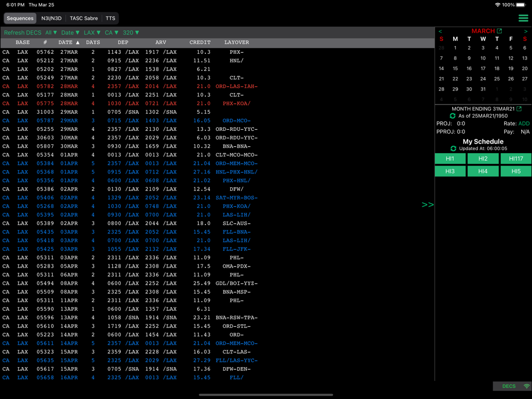The height and width of the screenshot is (399, 532).
Task: Check the battery indicator in status bar
Action: point(521,5)
